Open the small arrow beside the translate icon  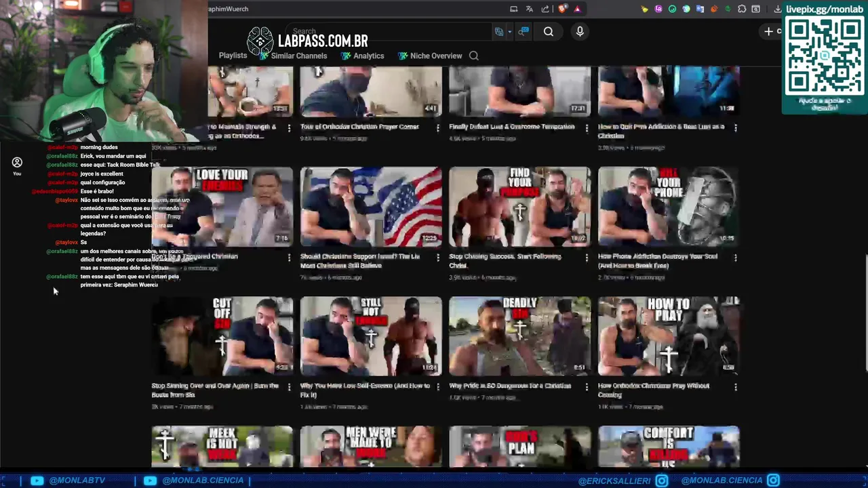(x=509, y=32)
